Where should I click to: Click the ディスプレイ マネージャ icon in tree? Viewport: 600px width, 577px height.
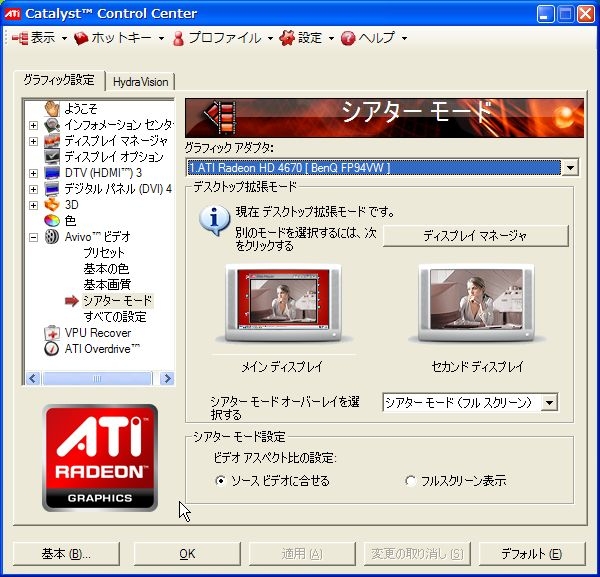pyautogui.click(x=52, y=141)
